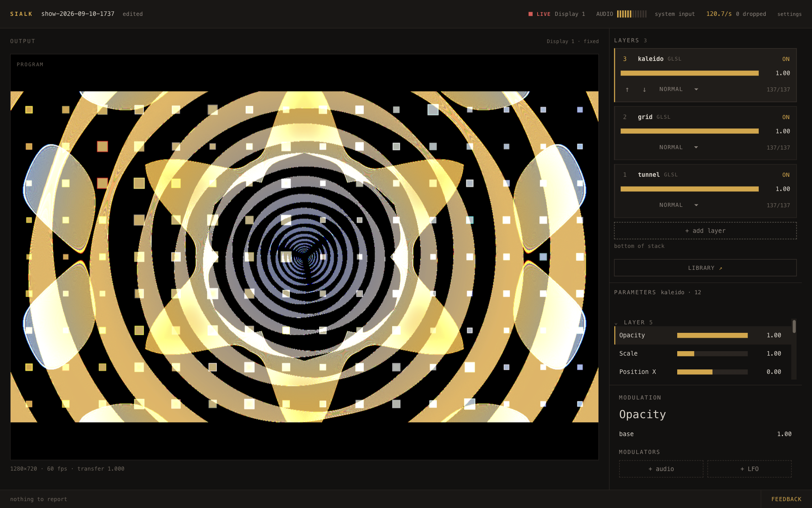Viewport: 812px width, 508px height.
Task: Move kaleido layer down with arrow
Action: pyautogui.click(x=644, y=89)
